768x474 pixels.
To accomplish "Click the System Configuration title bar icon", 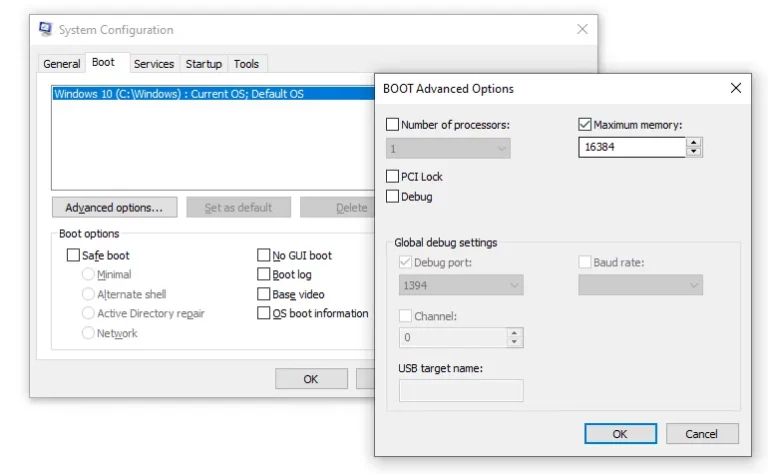I will click(x=46, y=29).
